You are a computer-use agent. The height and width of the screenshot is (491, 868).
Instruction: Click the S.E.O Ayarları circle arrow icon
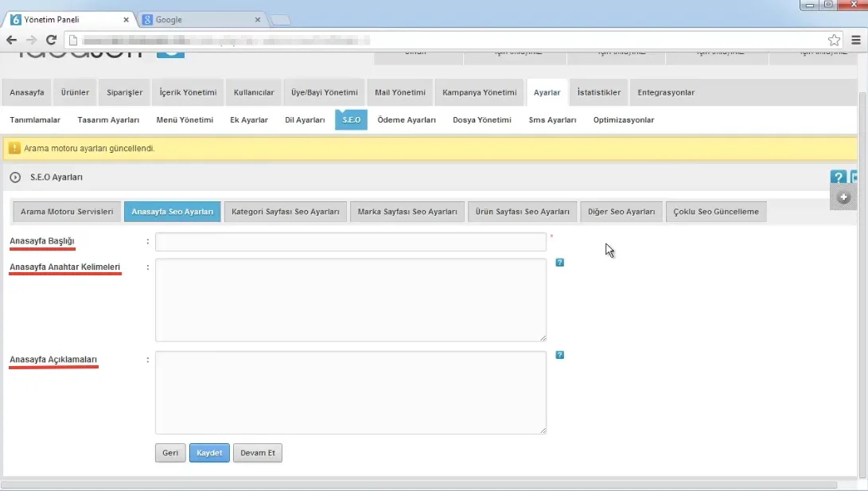tap(15, 177)
